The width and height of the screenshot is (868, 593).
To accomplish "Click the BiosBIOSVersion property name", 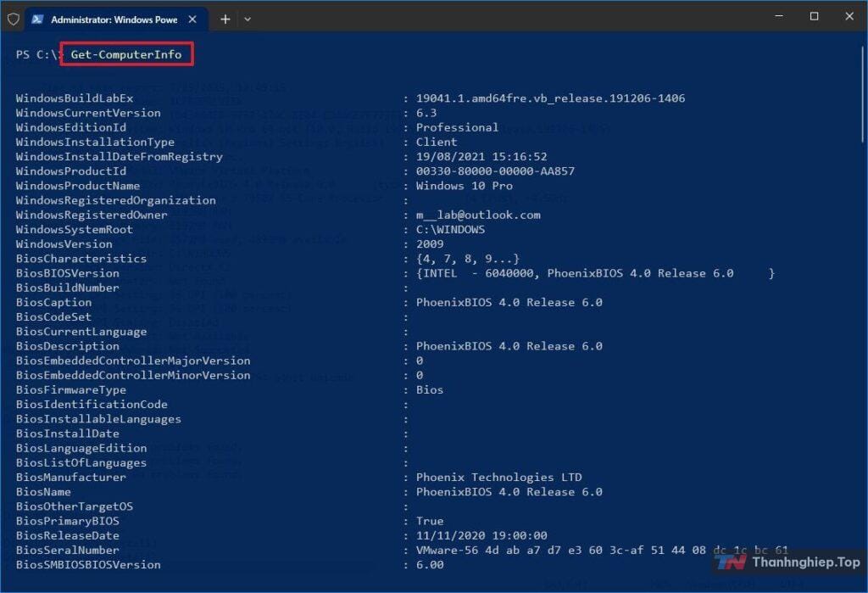I will pyautogui.click(x=68, y=273).
